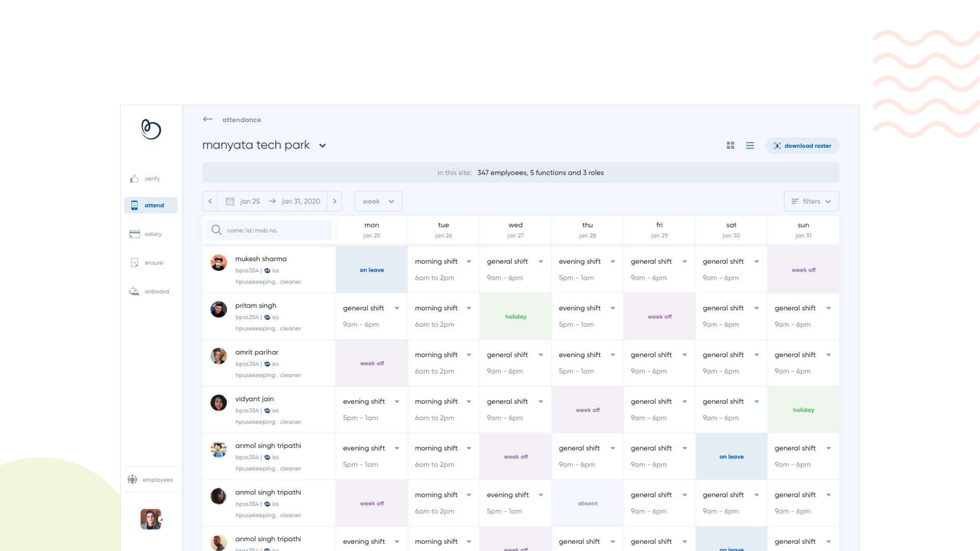
Task: Click the mon jan 25 column header
Action: [372, 230]
